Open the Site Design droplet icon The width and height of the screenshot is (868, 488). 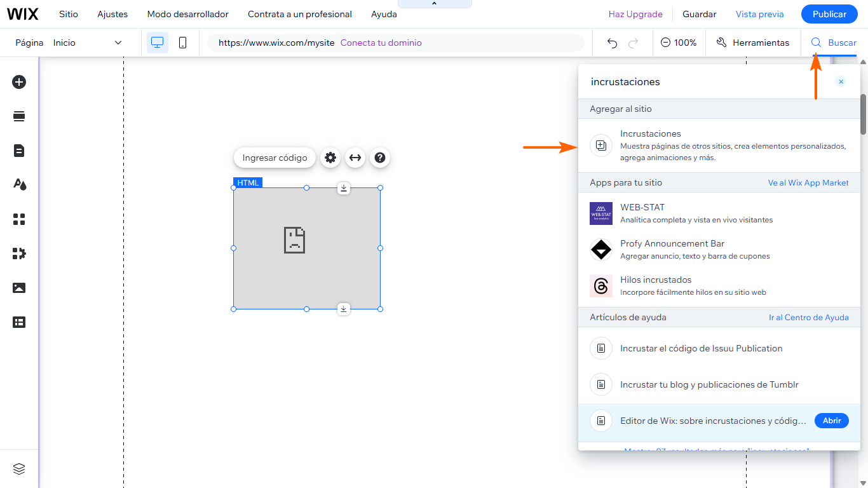tap(19, 185)
